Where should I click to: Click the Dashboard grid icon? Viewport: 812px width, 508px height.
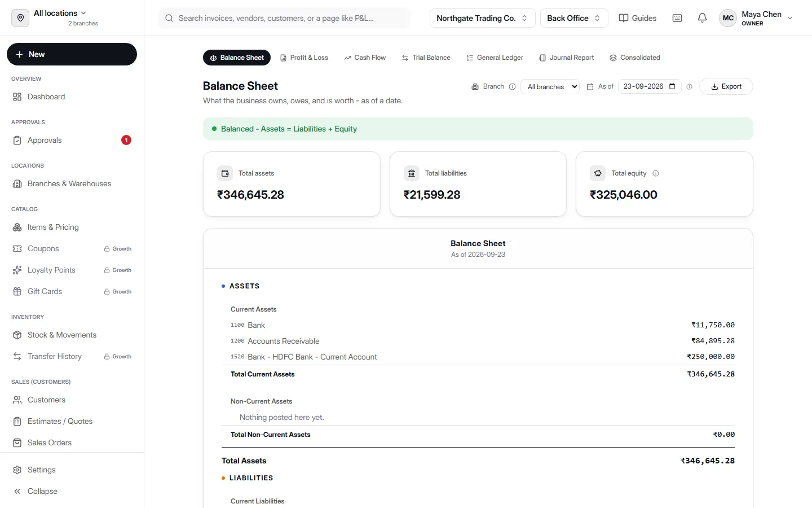17,97
